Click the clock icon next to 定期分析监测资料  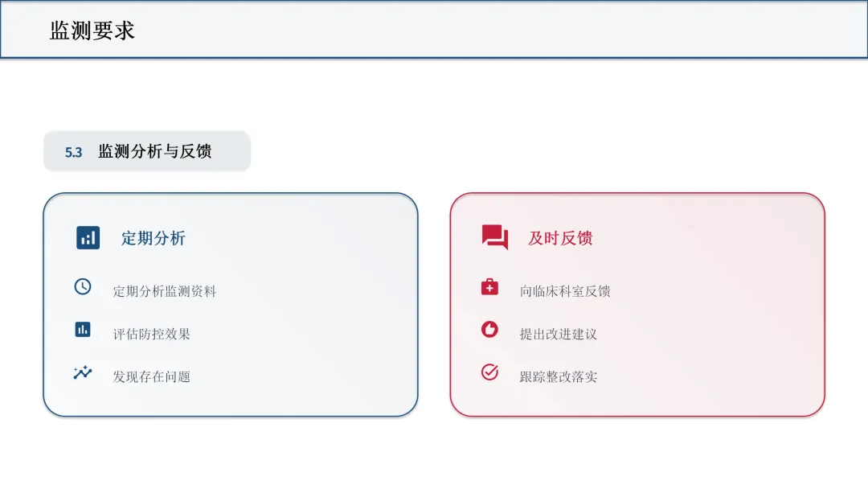pyautogui.click(x=83, y=286)
